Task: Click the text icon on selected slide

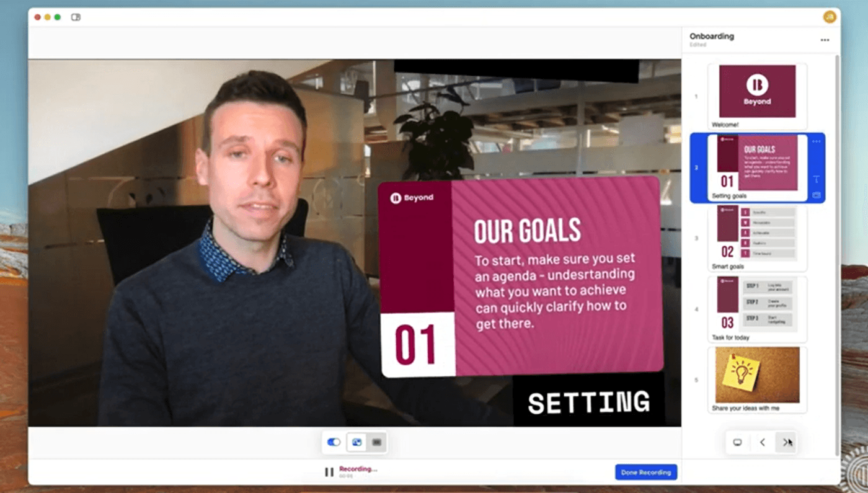Action: click(x=816, y=179)
